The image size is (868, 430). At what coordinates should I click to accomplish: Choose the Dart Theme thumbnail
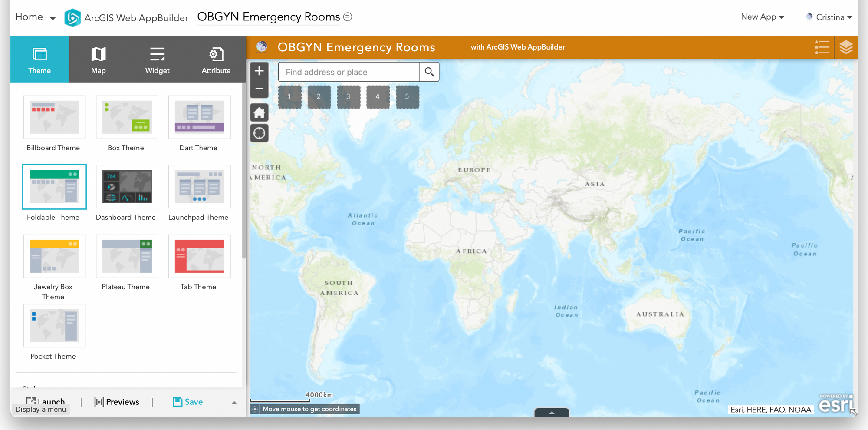(199, 117)
